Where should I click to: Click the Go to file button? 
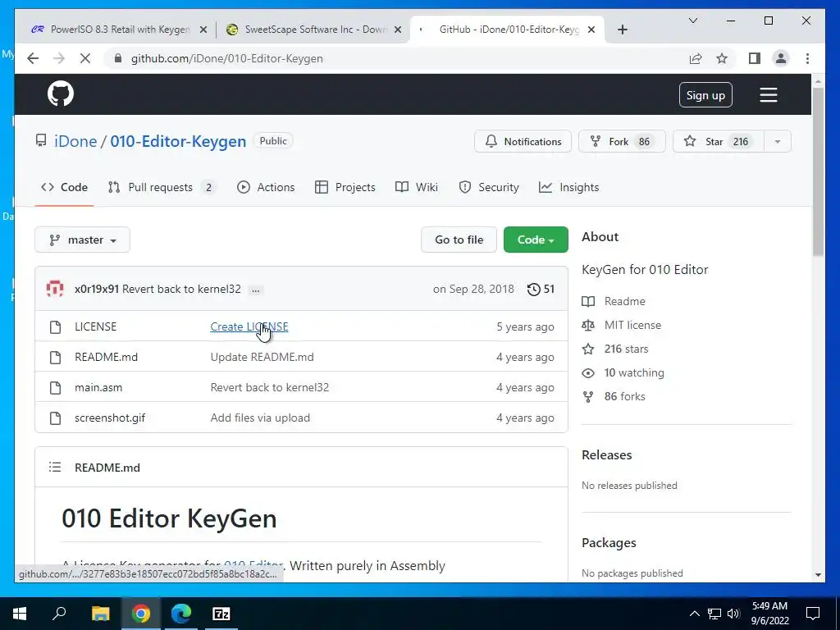coord(459,240)
